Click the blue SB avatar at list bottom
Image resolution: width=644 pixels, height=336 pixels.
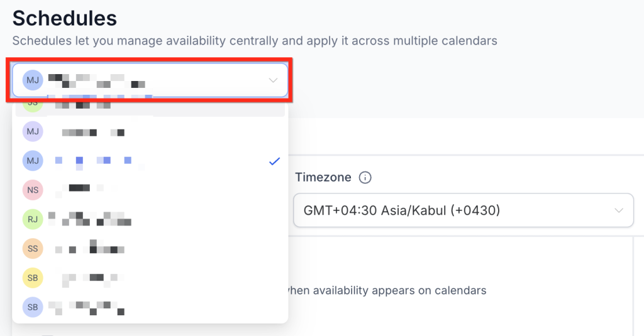point(33,307)
